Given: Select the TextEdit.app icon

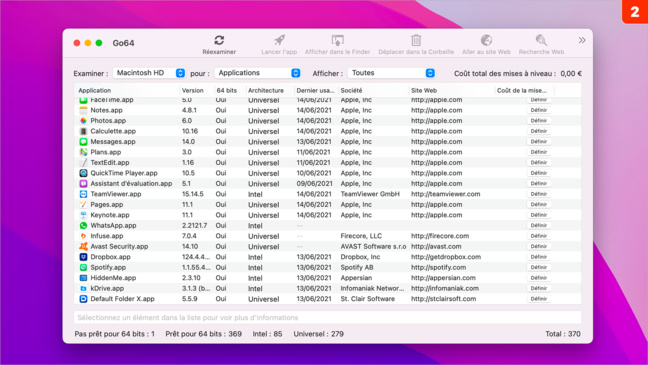Looking at the screenshot, I should click(83, 162).
